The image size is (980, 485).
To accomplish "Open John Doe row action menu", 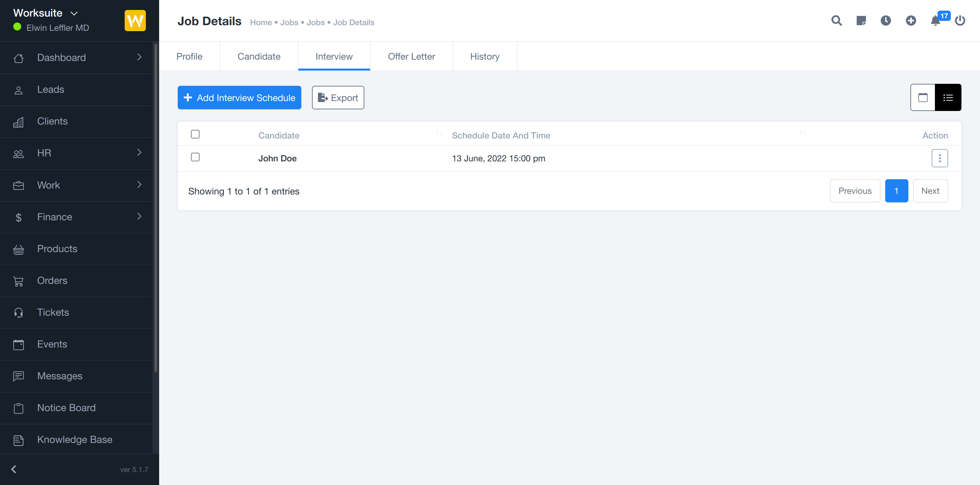I will click(x=939, y=158).
